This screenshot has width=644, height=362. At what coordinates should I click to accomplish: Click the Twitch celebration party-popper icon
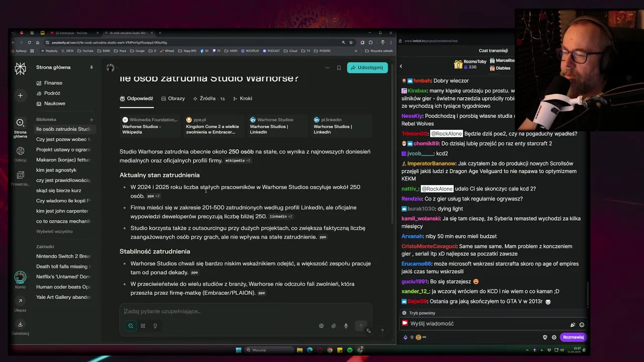573,325
